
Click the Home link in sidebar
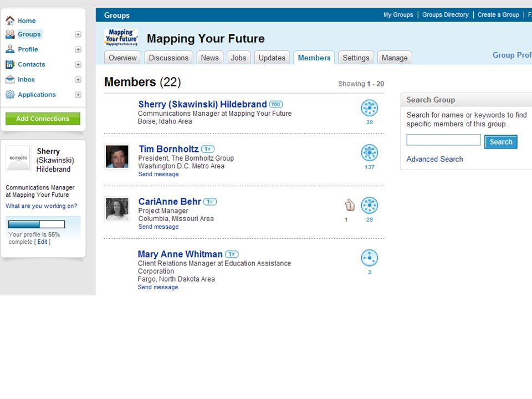click(x=27, y=21)
